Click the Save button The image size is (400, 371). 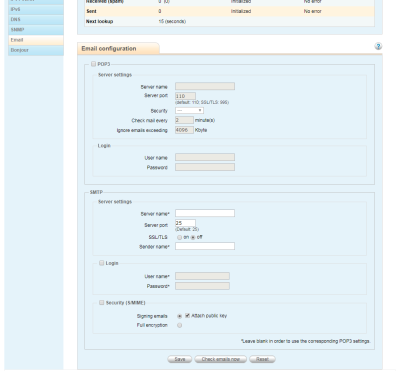coord(180,359)
